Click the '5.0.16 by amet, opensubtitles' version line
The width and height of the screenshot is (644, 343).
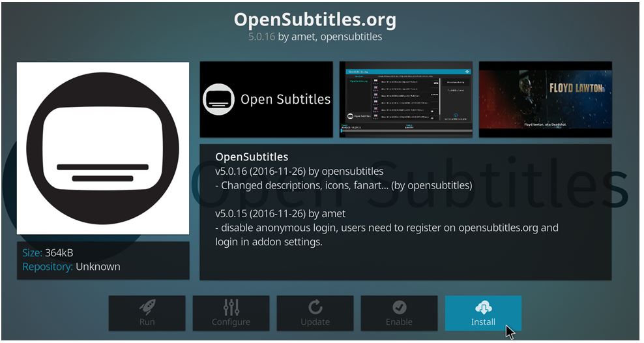tap(315, 37)
